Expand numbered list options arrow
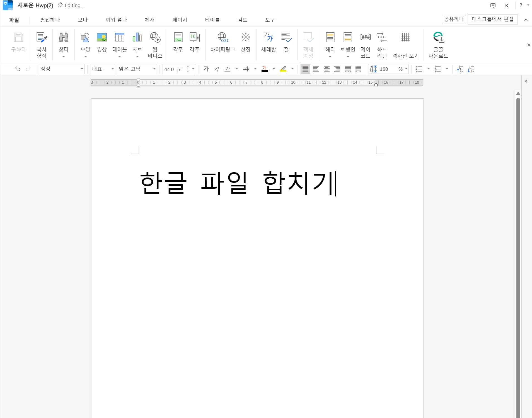This screenshot has width=532, height=418. click(447, 69)
